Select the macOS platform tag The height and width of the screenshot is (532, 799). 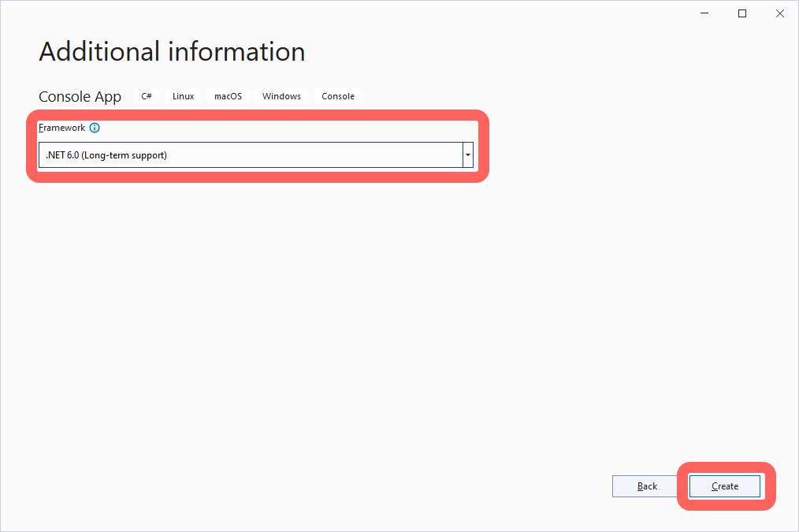tap(228, 96)
